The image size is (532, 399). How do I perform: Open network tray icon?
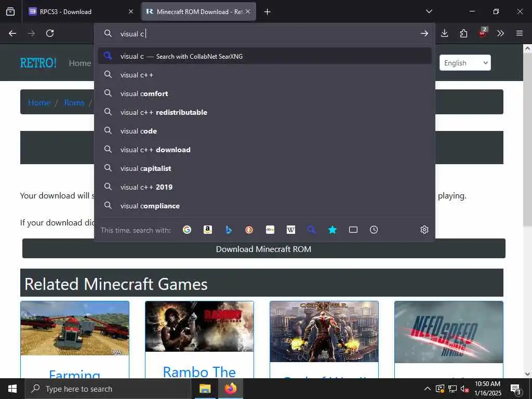[453, 389]
